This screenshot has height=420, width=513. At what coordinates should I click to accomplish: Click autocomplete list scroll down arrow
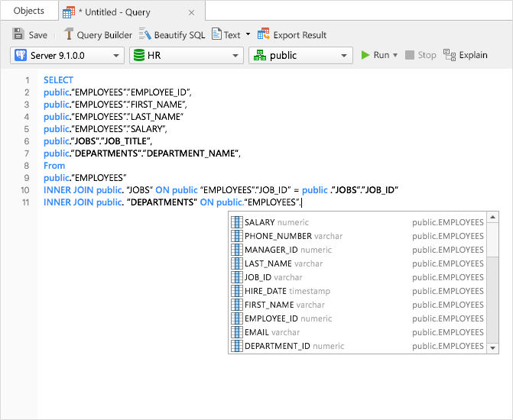492,348
